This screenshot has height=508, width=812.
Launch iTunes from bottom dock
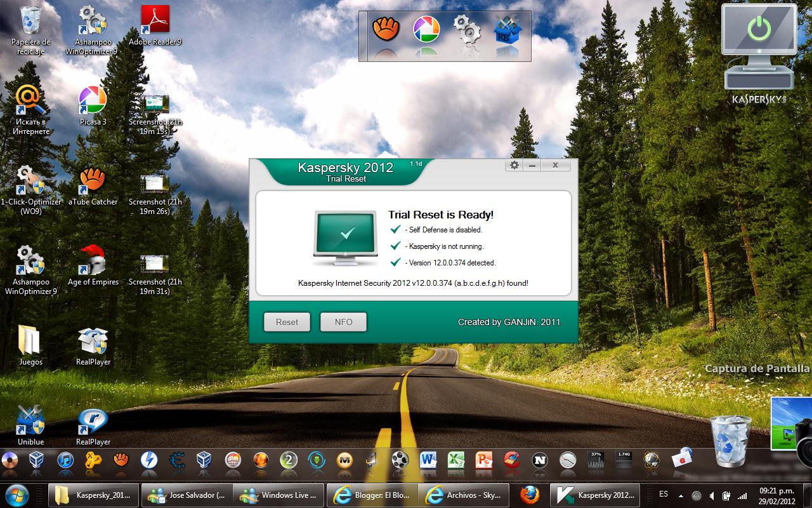[x=65, y=460]
